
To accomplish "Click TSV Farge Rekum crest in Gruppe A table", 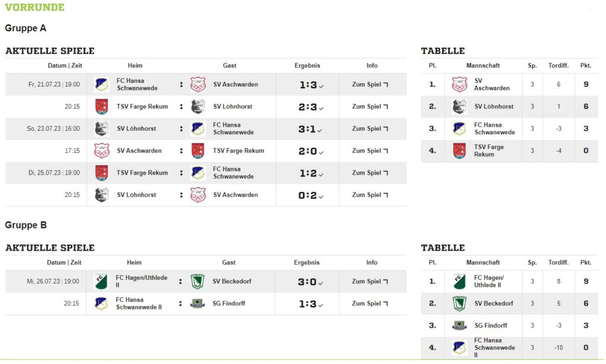I will pos(459,151).
